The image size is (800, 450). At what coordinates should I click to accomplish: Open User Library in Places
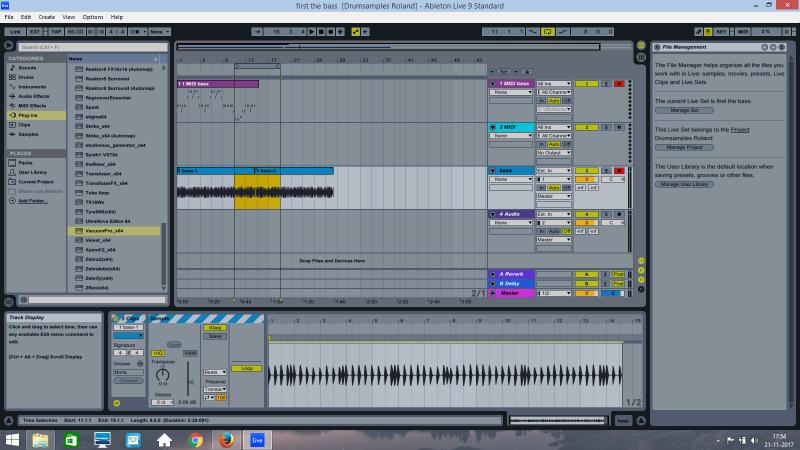32,172
